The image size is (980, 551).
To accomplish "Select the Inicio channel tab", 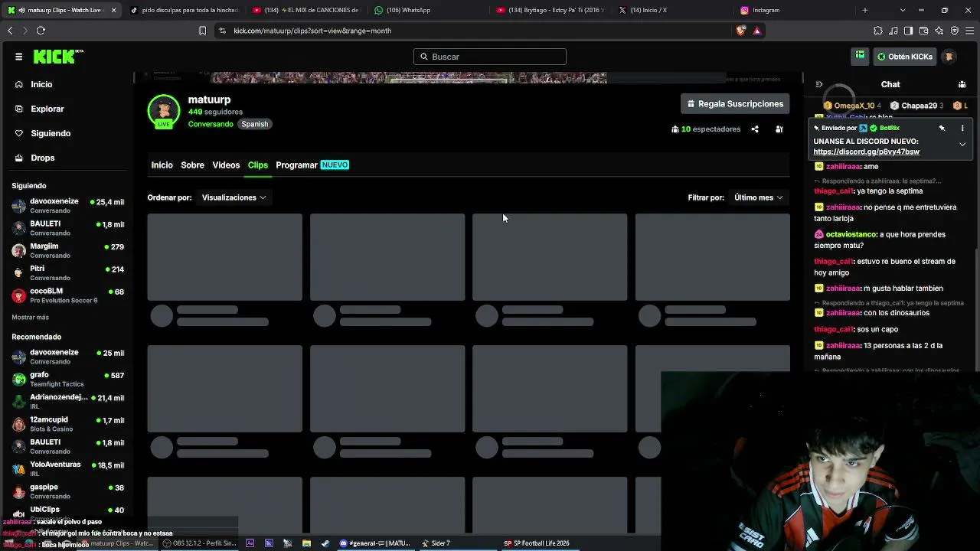I will point(162,165).
